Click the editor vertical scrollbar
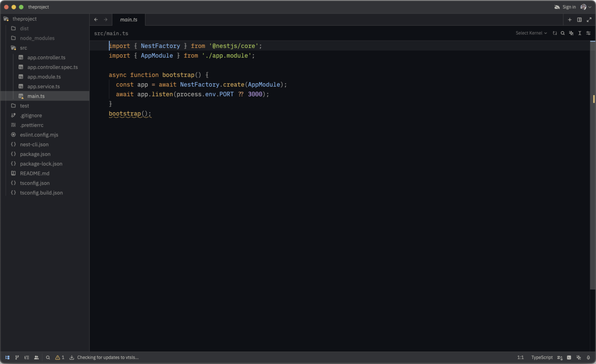Screen dimensions: 596x364 [592, 169]
